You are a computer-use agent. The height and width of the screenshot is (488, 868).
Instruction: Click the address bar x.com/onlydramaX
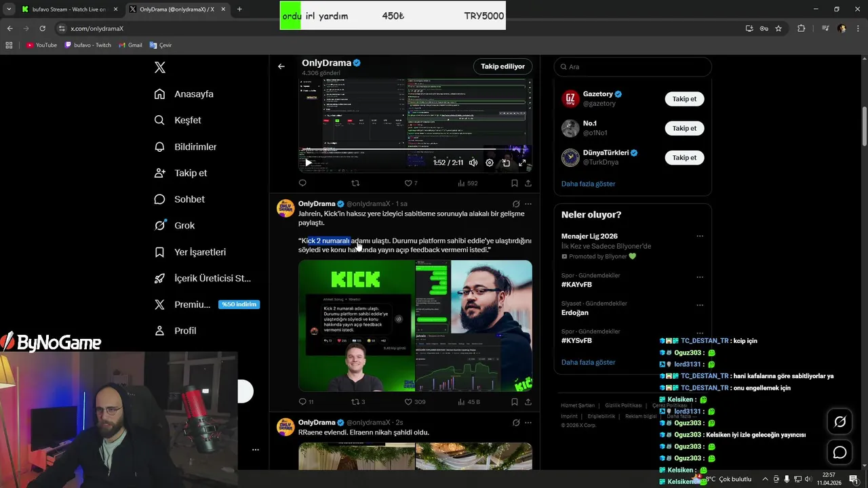pyautogui.click(x=96, y=28)
